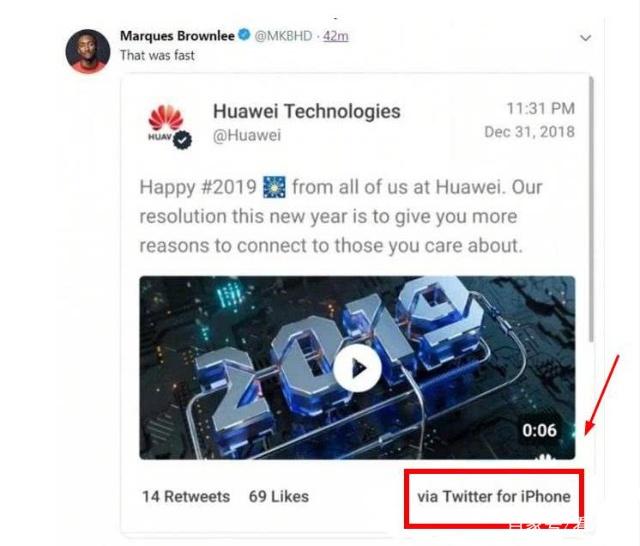Expand the tweet options chevron
Viewport: 640px width, 546px height.
coord(586,38)
